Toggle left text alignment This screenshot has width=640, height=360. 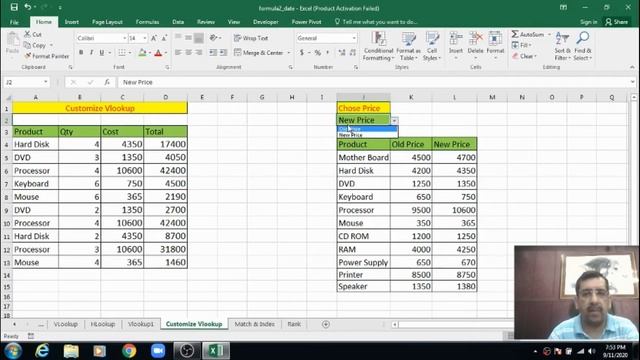[178, 53]
